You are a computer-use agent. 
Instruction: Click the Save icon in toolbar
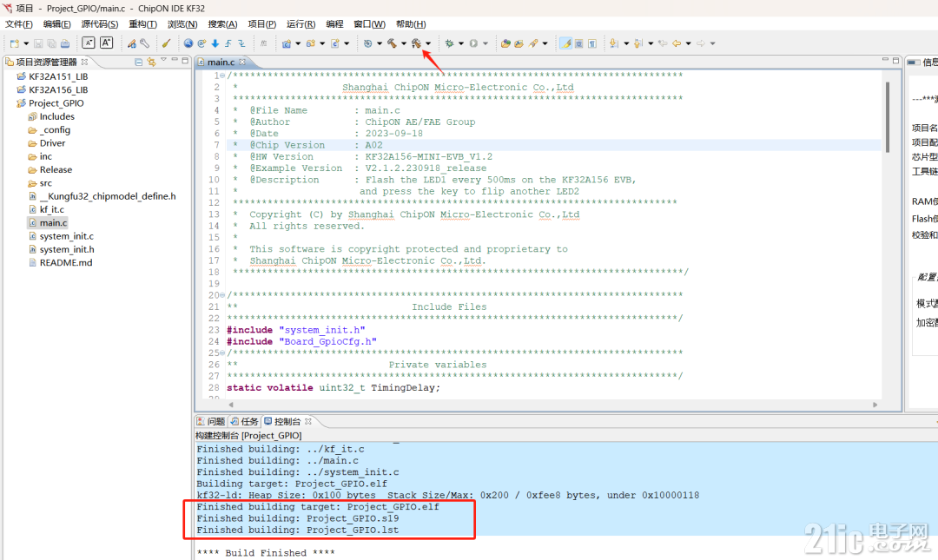[38, 43]
